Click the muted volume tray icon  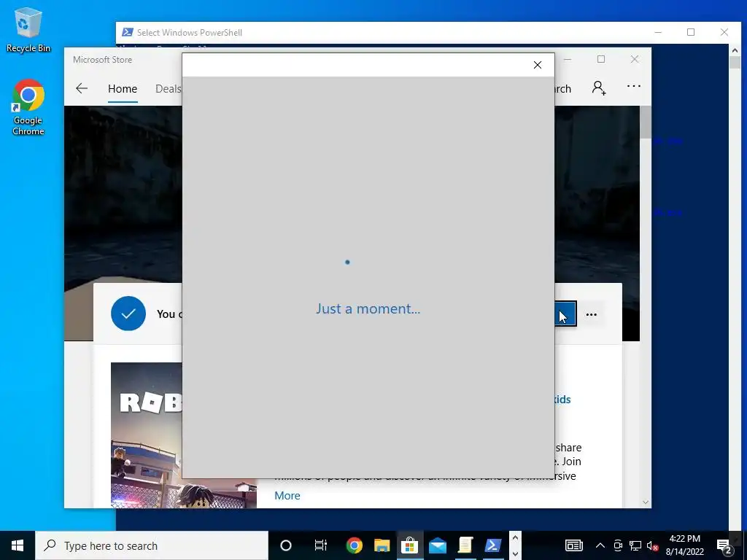click(x=653, y=545)
